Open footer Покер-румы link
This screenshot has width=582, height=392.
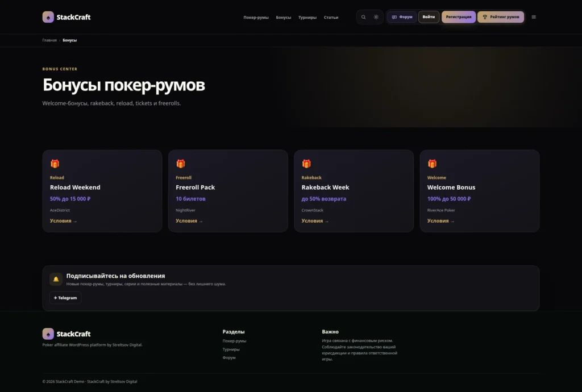[x=234, y=341]
